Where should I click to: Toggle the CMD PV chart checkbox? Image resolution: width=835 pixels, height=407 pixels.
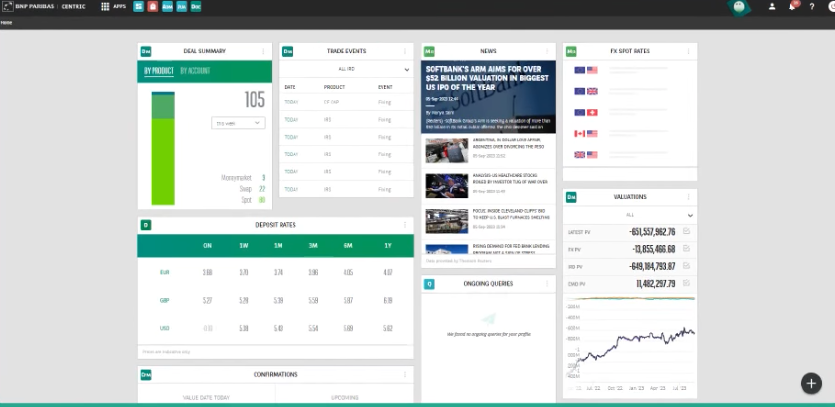tap(686, 284)
